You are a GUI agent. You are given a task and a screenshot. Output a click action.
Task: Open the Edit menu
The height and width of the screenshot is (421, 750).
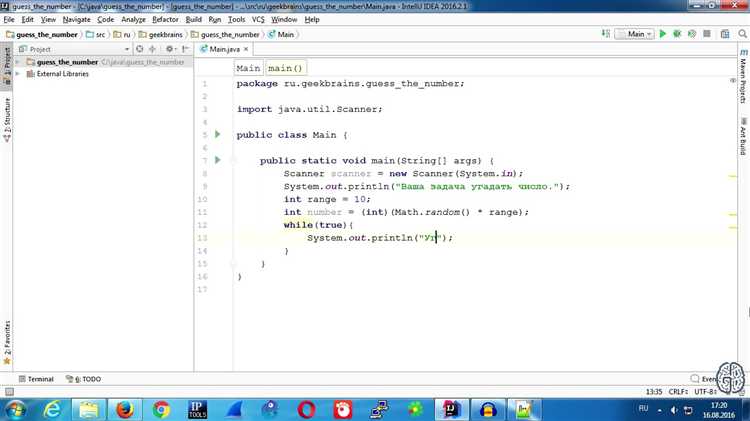click(27, 20)
